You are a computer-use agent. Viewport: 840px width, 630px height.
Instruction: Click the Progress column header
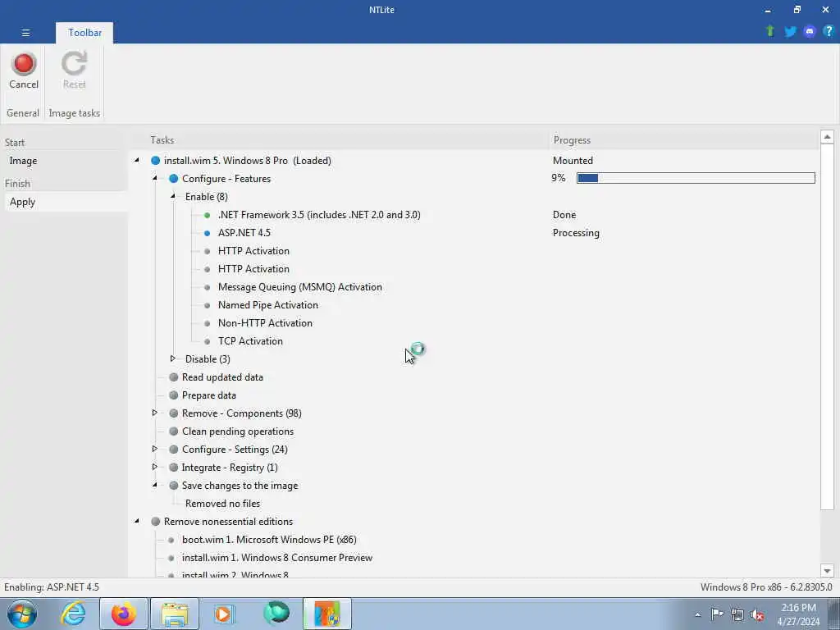pyautogui.click(x=572, y=140)
